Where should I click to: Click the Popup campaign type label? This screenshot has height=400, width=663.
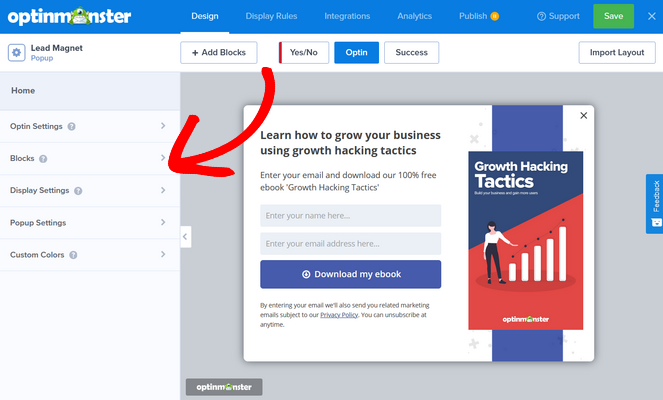point(42,58)
